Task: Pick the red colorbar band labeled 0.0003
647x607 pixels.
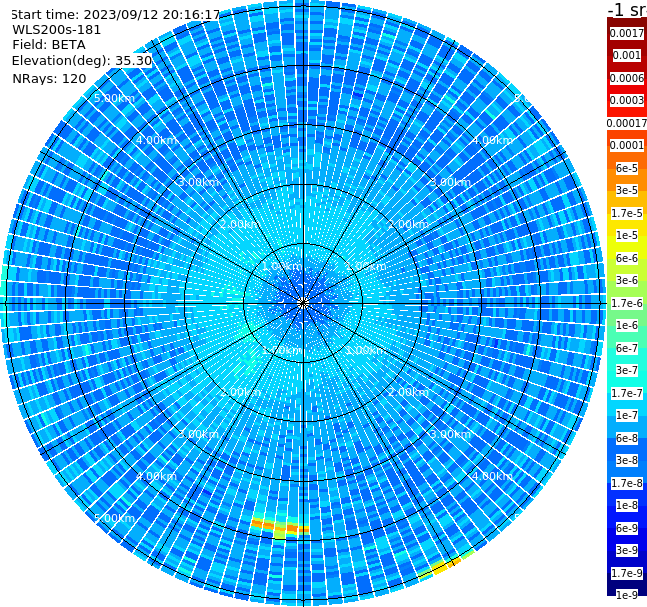Action: point(627,100)
